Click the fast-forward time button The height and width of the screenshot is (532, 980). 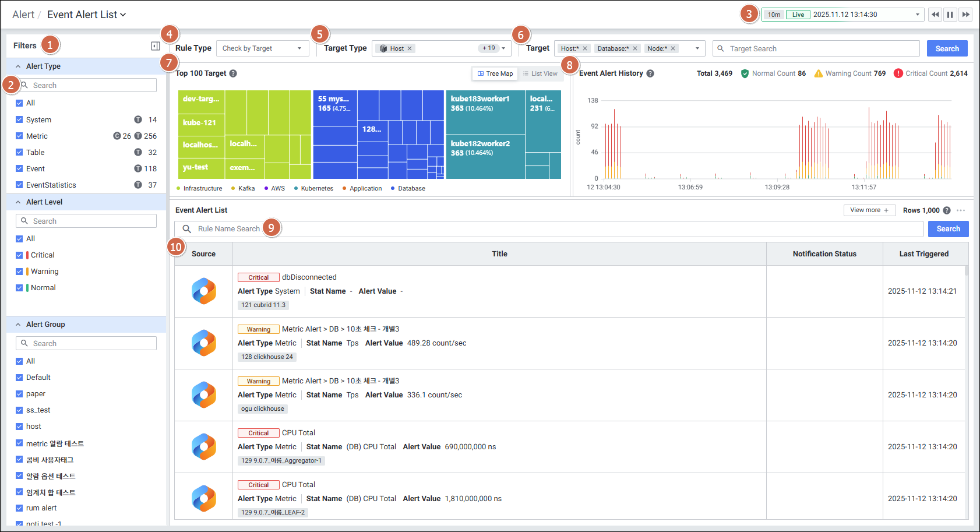pos(965,15)
